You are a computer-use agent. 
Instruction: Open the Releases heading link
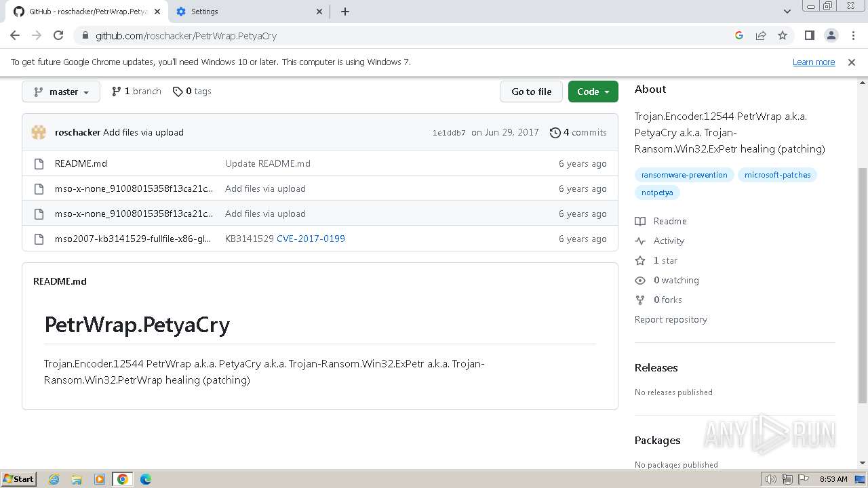pyautogui.click(x=656, y=367)
